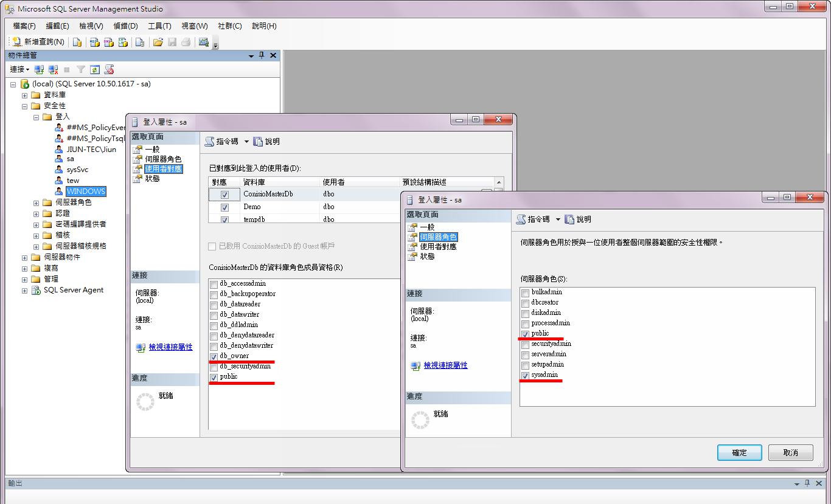The height and width of the screenshot is (504, 831).
Task: Click 檢視連接屬性 link in server roles dialog
Action: [x=445, y=365]
